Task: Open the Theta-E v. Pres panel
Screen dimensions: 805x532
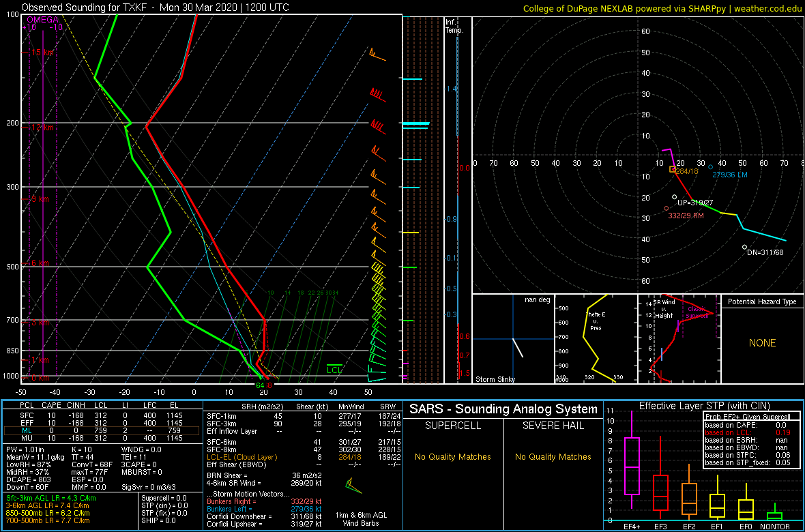Action: click(596, 339)
